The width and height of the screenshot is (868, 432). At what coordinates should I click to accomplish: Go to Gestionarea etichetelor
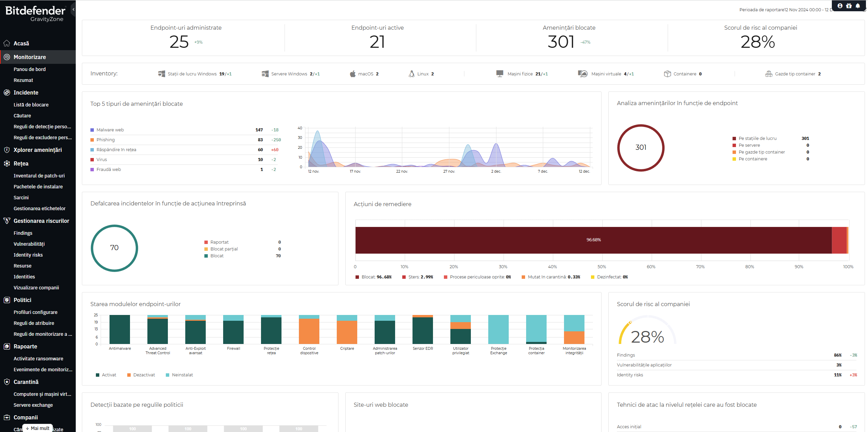40,208
